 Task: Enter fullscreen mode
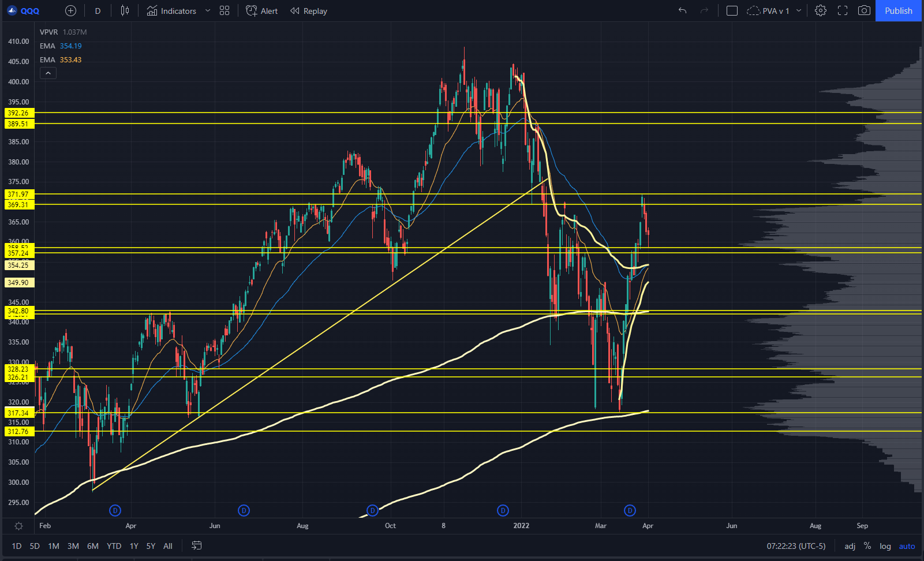[843, 11]
